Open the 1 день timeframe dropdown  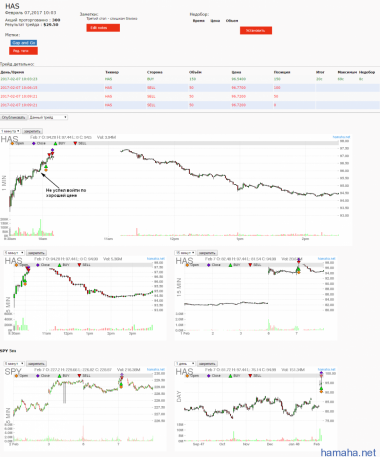tap(185, 364)
